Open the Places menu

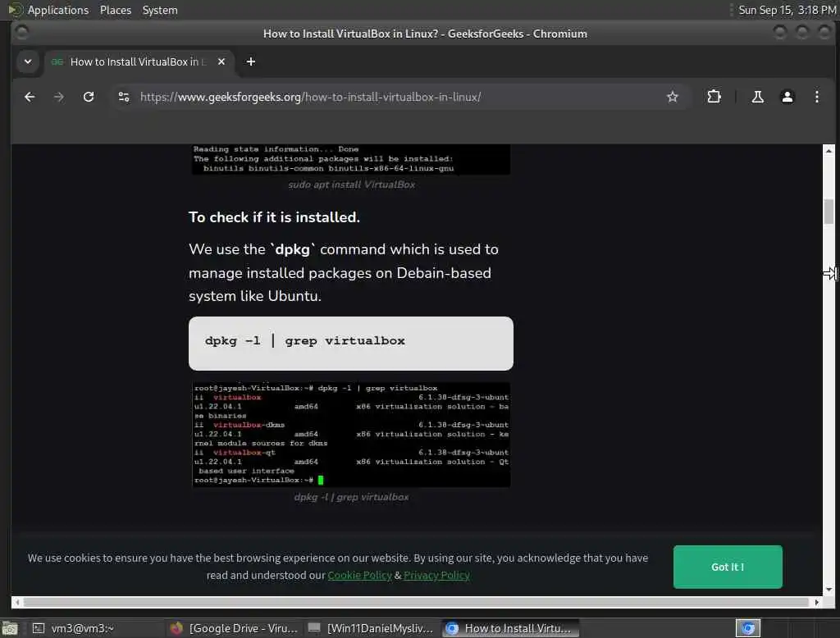tap(115, 10)
